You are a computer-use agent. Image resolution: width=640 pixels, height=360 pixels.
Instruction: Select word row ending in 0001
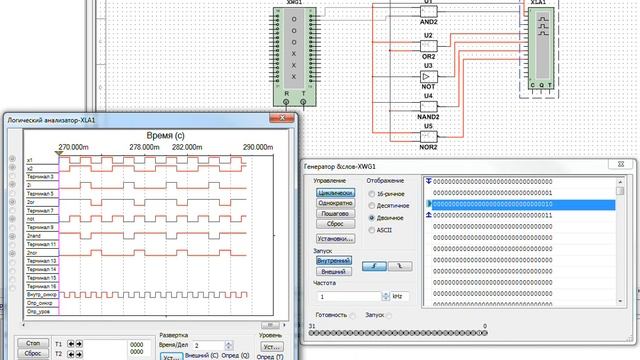pos(523,193)
